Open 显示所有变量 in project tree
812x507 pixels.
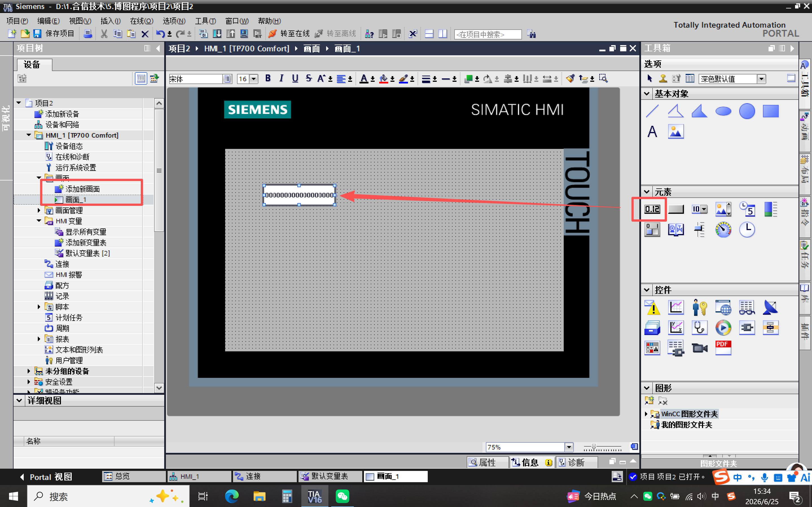(86, 232)
